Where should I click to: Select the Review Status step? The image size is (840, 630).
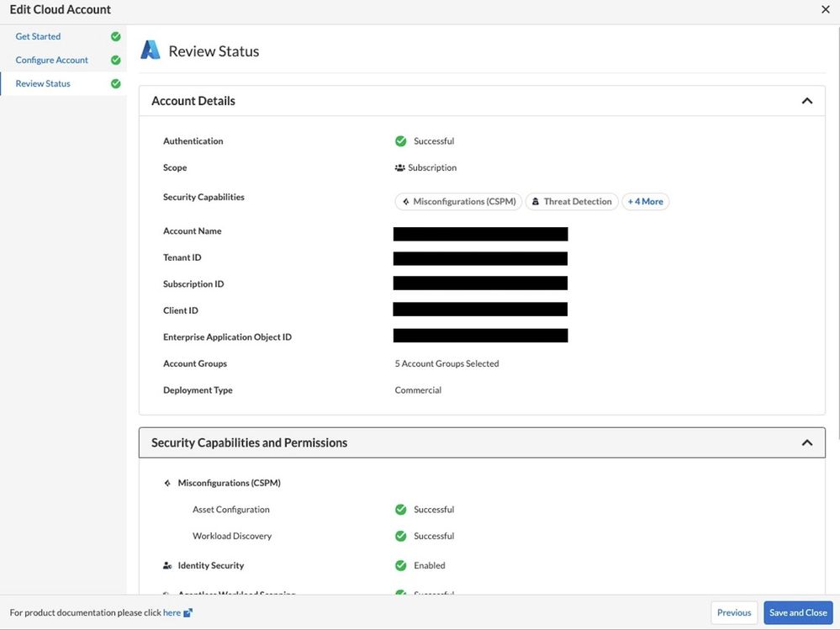pos(43,84)
